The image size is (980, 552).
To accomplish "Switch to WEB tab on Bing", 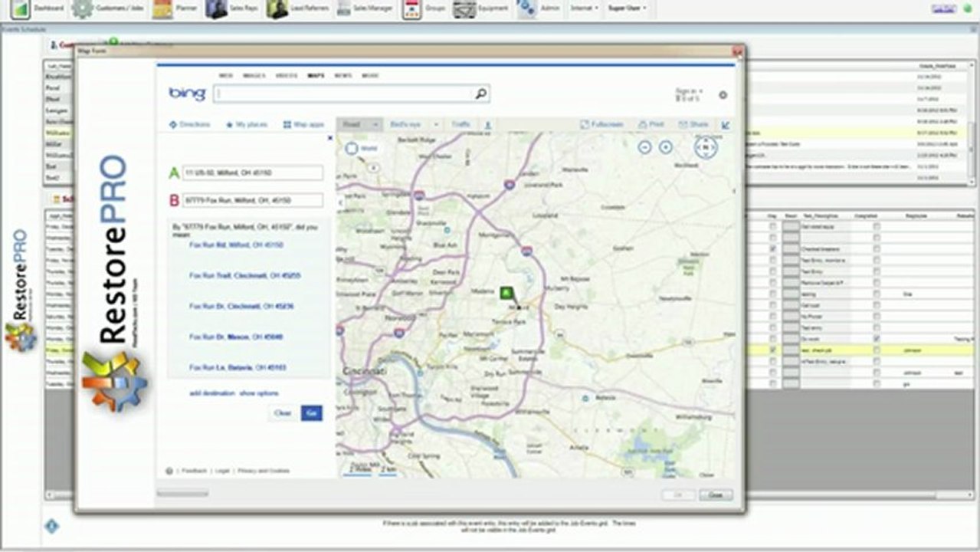I will pos(226,76).
